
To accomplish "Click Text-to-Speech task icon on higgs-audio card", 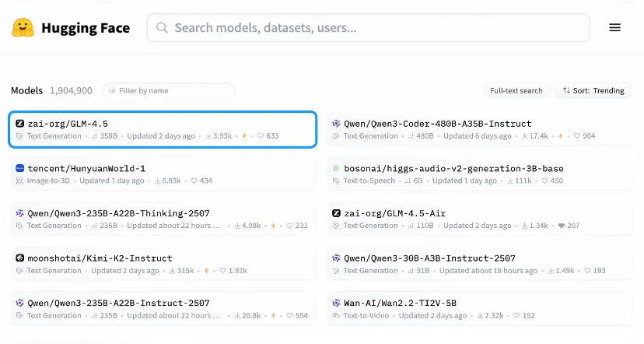I will (x=336, y=181).
